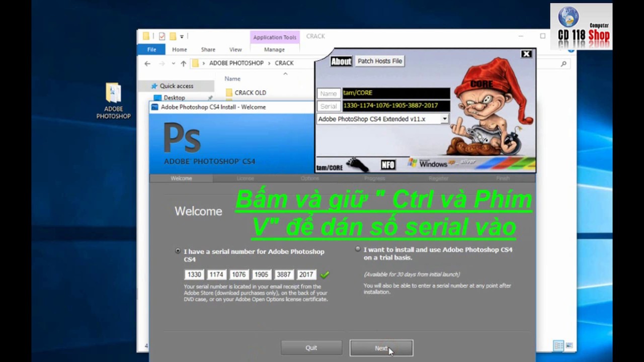Switch Explorer to large icons view
The height and width of the screenshot is (362, 644).
[x=569, y=346]
